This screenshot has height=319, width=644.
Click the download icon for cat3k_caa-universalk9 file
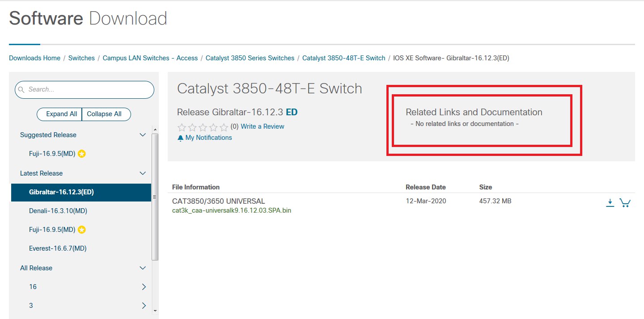tap(610, 203)
